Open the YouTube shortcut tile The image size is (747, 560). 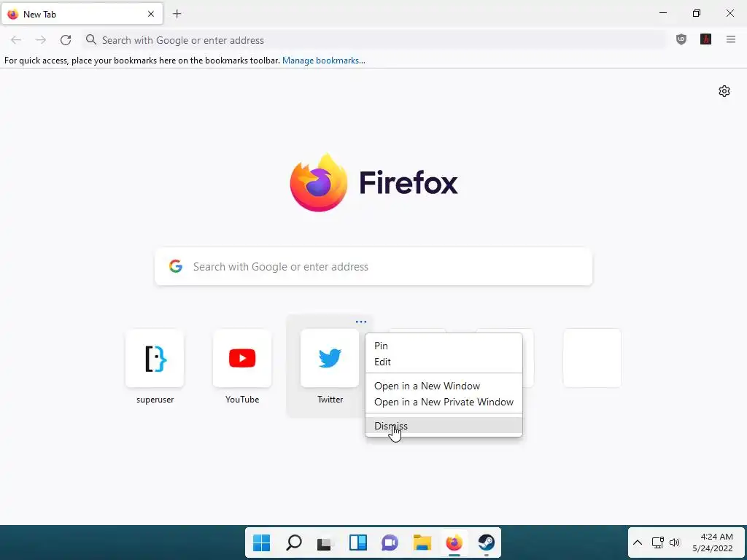click(x=242, y=358)
